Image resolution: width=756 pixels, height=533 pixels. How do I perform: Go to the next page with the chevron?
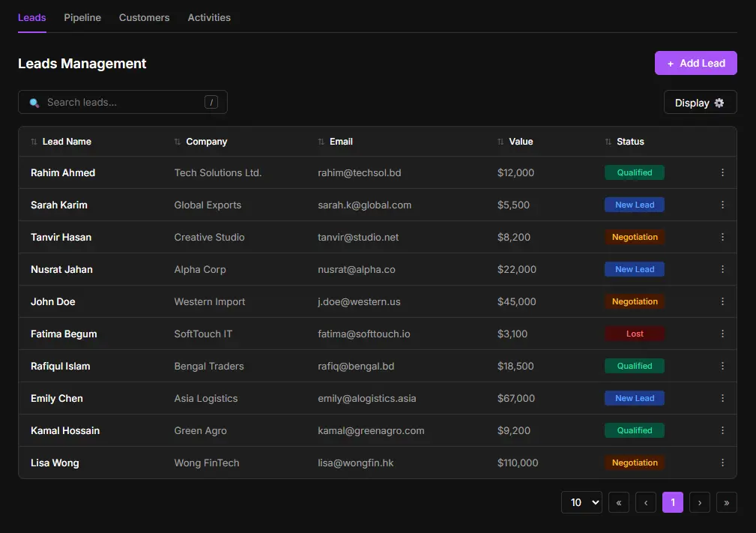pos(699,502)
